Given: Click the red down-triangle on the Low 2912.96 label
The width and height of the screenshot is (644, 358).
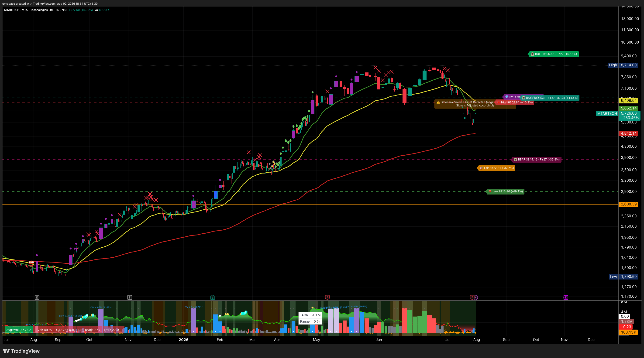Looking at the screenshot, I should pyautogui.click(x=490, y=191).
